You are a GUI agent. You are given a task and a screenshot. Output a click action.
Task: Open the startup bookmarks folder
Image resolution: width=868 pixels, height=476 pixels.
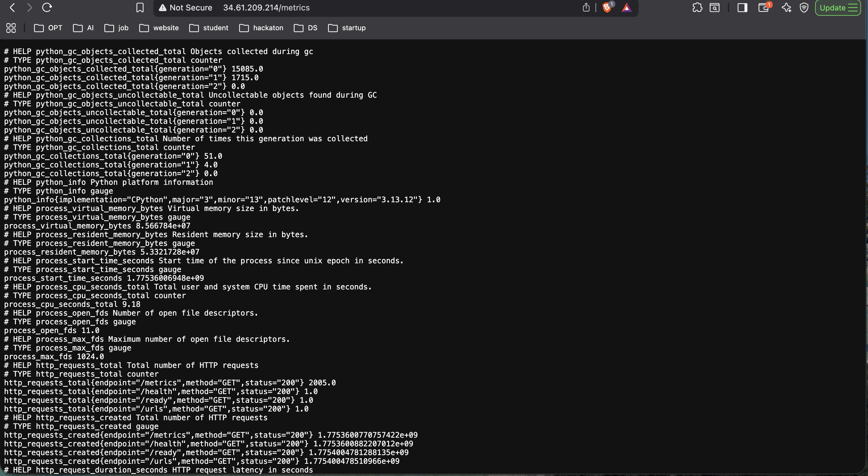click(x=347, y=28)
